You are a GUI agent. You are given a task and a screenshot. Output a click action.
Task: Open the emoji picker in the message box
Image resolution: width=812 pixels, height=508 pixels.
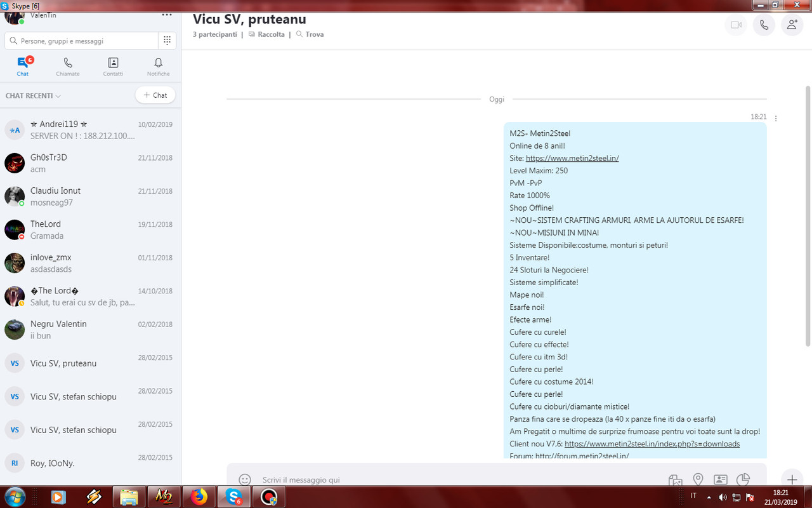coord(244,480)
